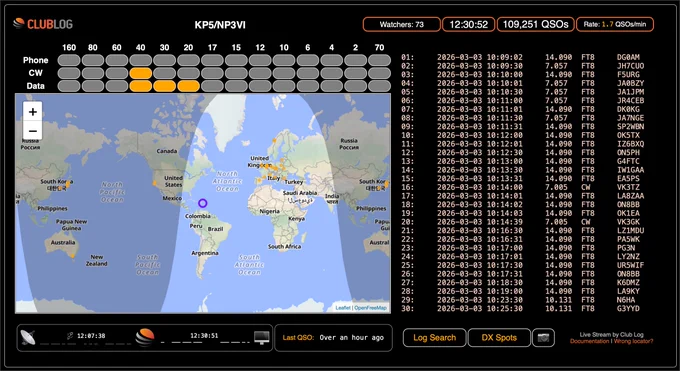The height and width of the screenshot is (371, 680).
Task: Click the orange map marker north of Scandinavia
Action: tap(274, 141)
